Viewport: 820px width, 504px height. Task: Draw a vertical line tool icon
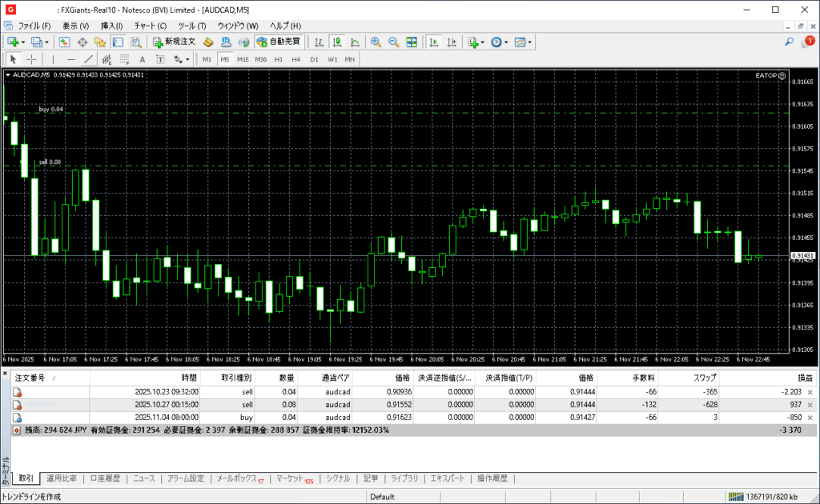pyautogui.click(x=54, y=59)
